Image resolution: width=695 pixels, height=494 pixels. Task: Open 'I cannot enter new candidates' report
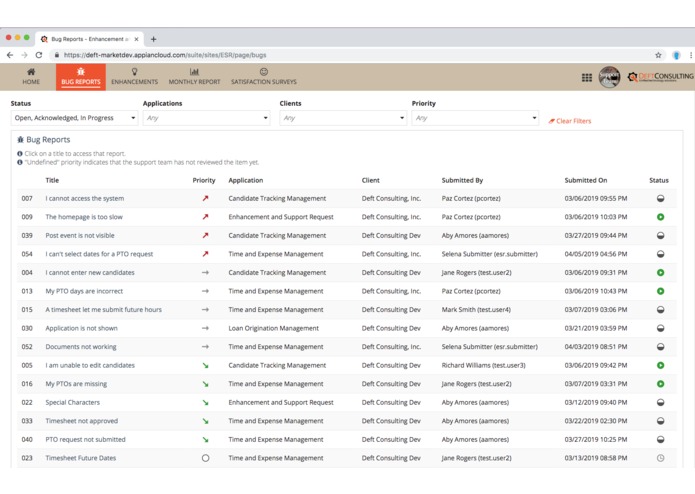(x=90, y=273)
